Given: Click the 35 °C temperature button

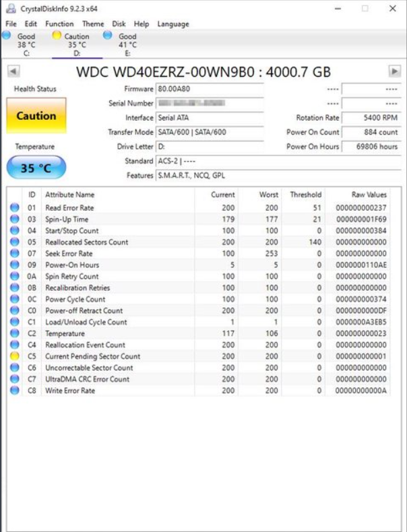Looking at the screenshot, I should click(x=36, y=168).
